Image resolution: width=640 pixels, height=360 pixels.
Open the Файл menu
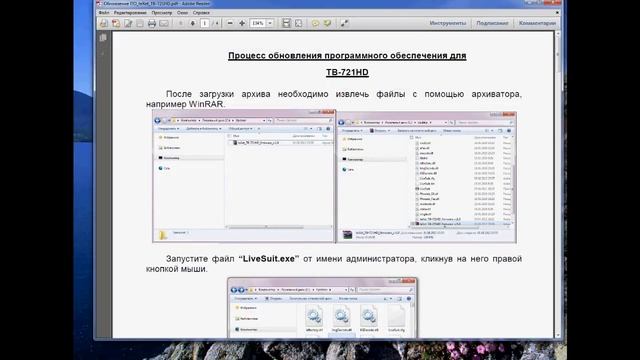104,13
